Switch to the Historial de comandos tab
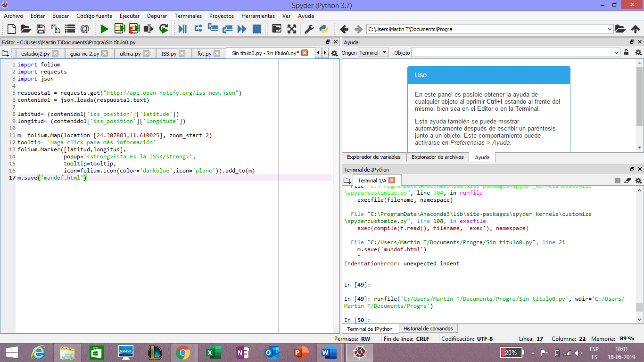 [x=428, y=329]
